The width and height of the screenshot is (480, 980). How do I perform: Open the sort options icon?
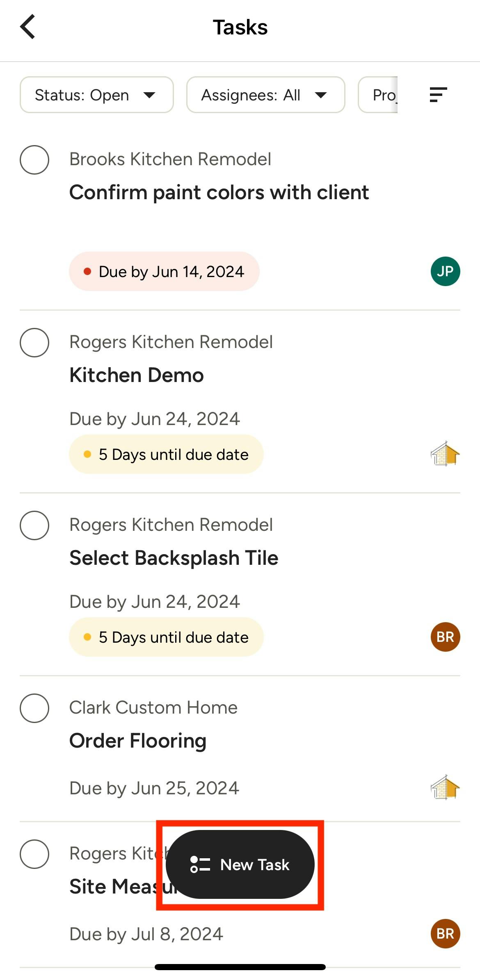coord(438,95)
